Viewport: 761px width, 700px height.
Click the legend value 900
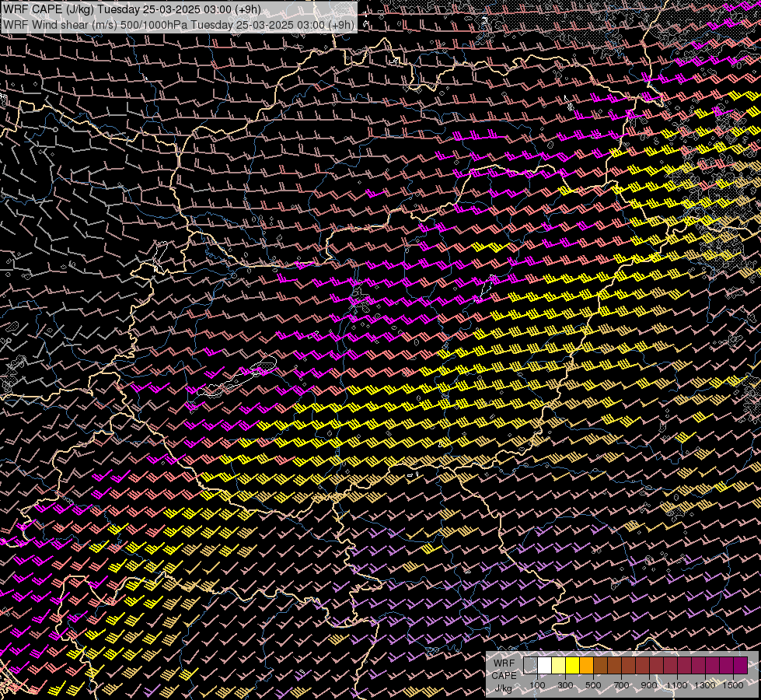click(x=649, y=685)
